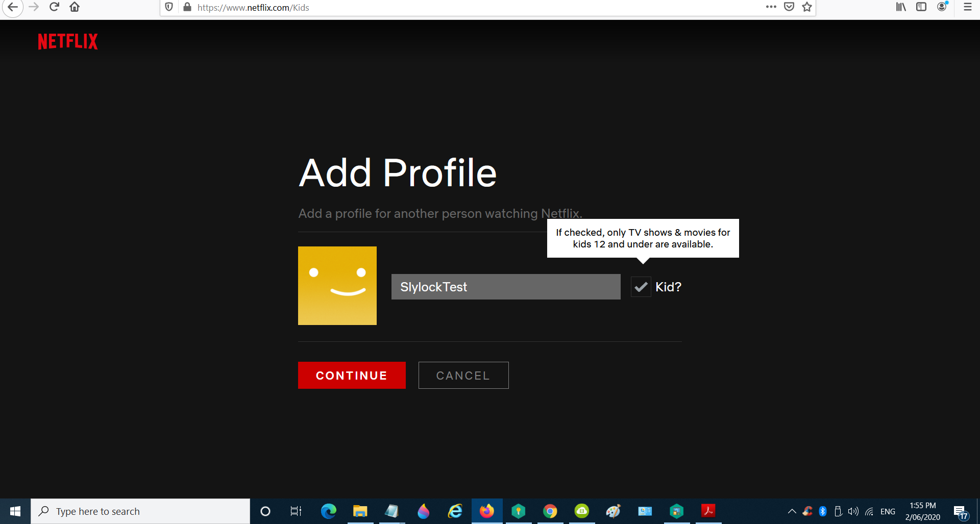Image resolution: width=980 pixels, height=524 pixels.
Task: Open page actions three-dots menu
Action: [x=771, y=7]
